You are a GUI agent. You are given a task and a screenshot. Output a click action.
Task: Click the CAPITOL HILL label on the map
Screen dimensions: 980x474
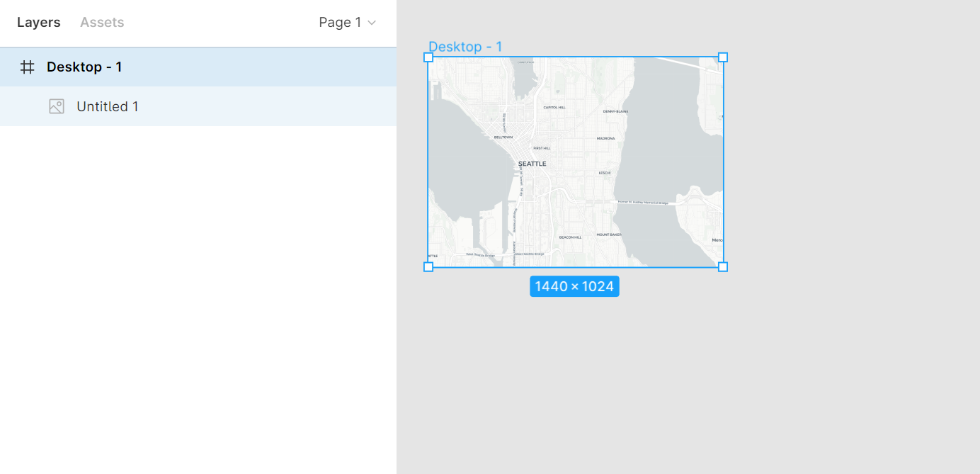point(554,108)
